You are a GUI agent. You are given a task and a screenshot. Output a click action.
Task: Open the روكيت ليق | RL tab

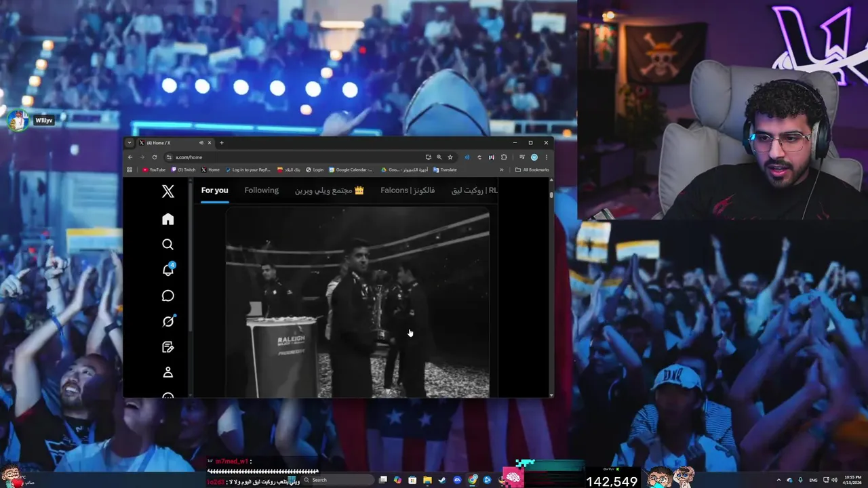pyautogui.click(x=475, y=190)
